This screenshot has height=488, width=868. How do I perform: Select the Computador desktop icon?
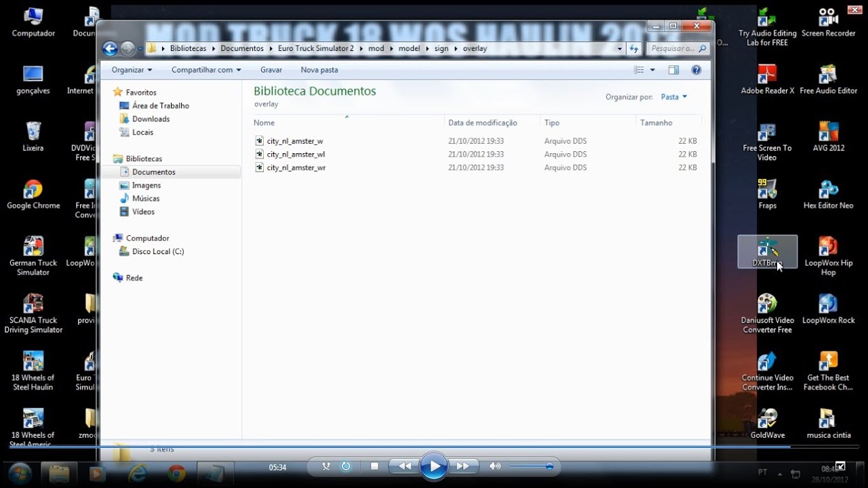33,22
